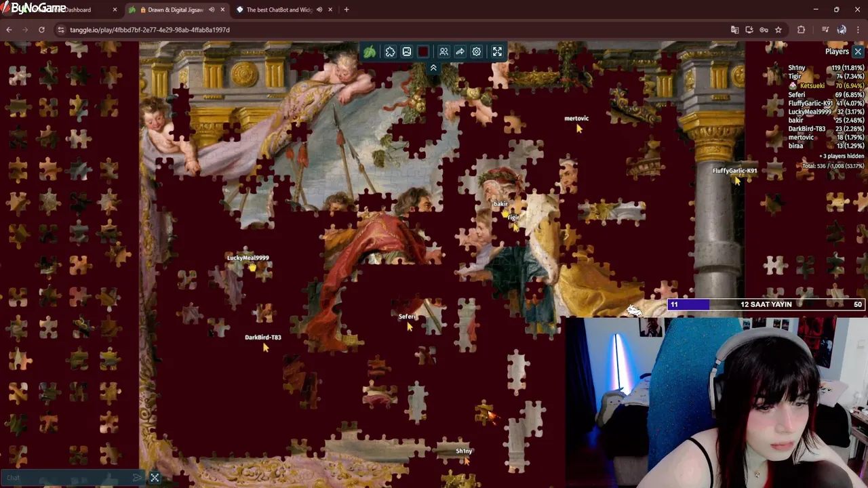Enter fullscreen mode with expand icon
Image resolution: width=868 pixels, height=488 pixels.
click(x=497, y=52)
